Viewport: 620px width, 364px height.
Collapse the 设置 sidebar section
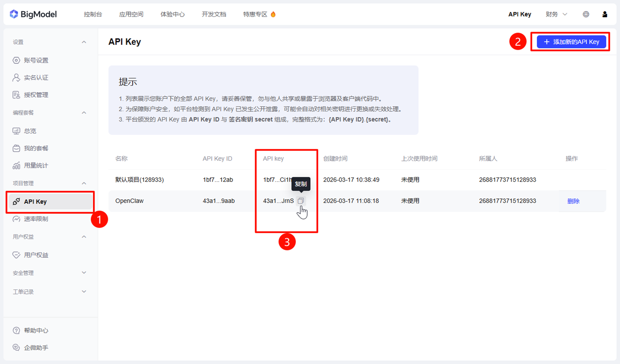[84, 42]
